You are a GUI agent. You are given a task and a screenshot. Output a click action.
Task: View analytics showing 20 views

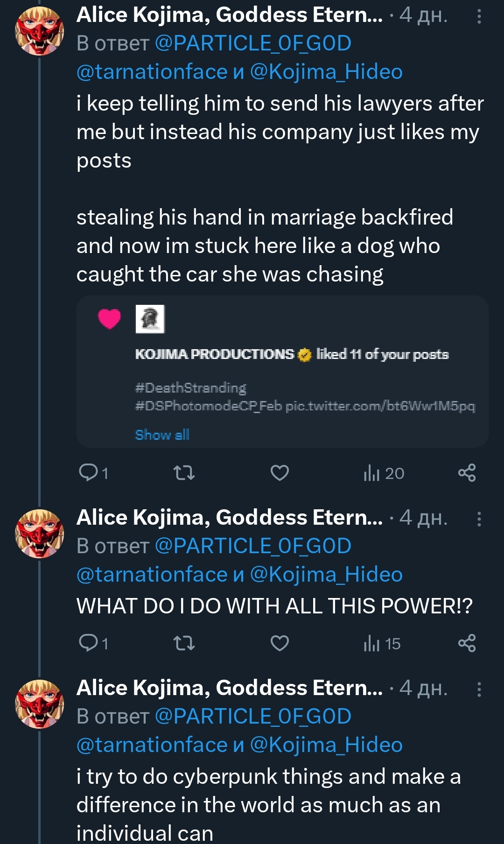(x=384, y=473)
